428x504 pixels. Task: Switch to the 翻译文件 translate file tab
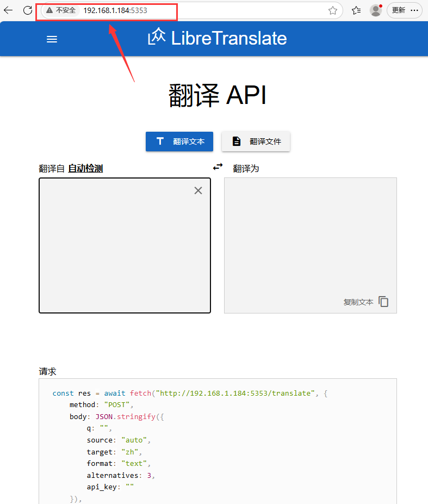tap(256, 142)
